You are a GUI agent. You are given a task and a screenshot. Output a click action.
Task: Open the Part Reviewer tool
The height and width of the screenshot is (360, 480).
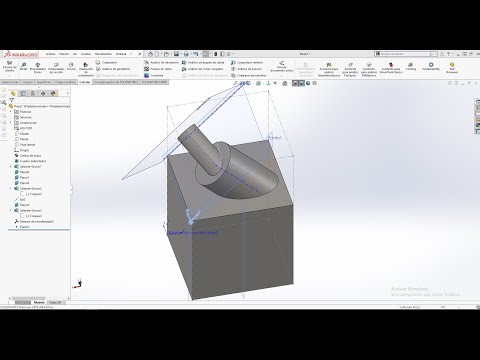coord(452,68)
